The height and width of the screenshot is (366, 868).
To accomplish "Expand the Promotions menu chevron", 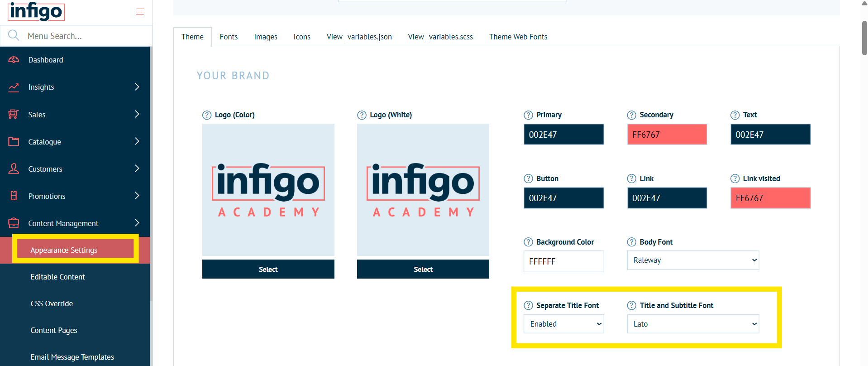I will (137, 195).
